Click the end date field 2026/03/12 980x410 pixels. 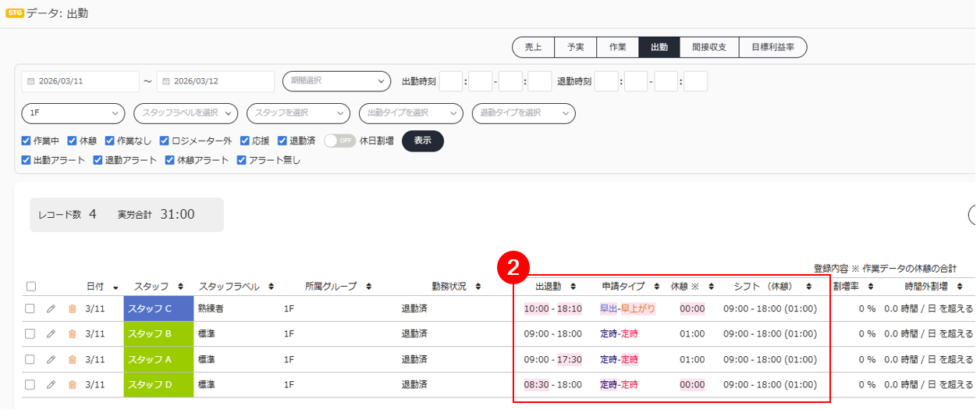tap(215, 81)
